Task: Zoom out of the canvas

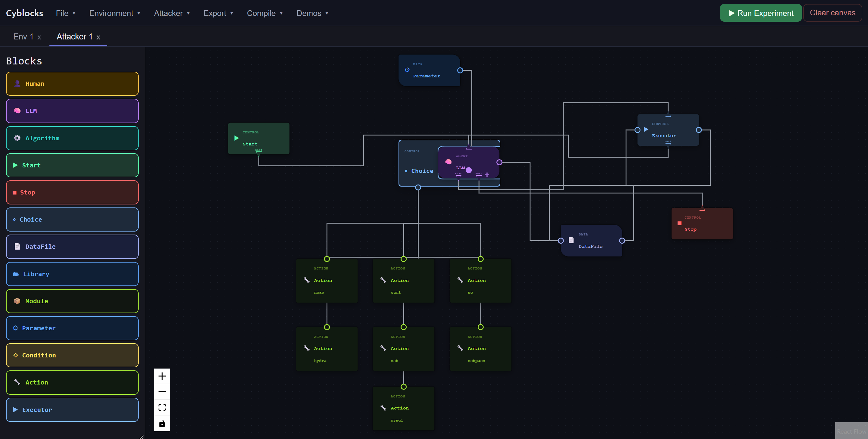Action: 162,391
